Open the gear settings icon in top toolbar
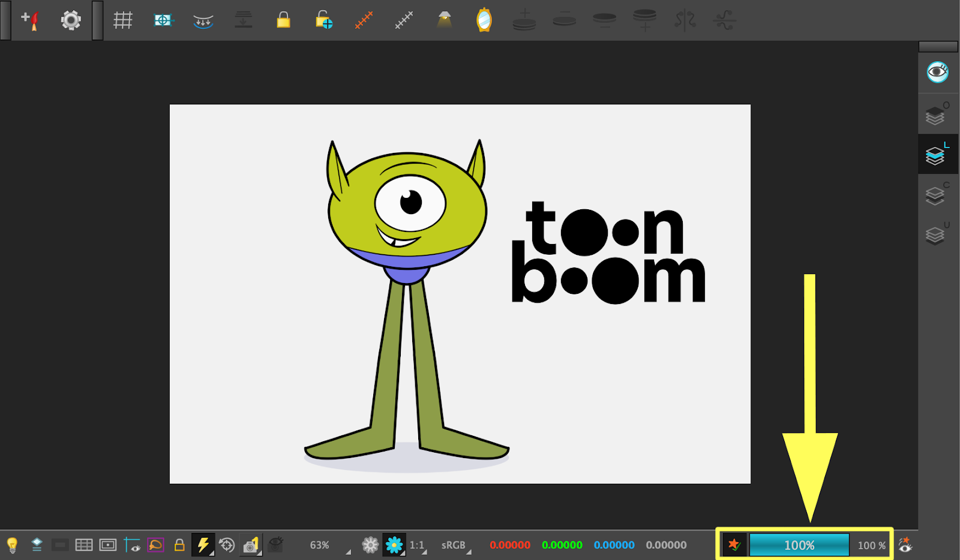 (x=70, y=20)
